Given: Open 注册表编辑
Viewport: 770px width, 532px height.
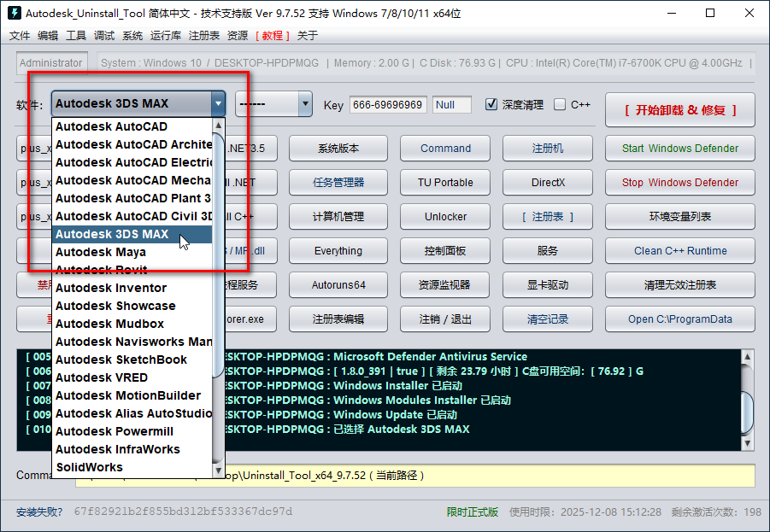Looking at the screenshot, I should point(338,319).
